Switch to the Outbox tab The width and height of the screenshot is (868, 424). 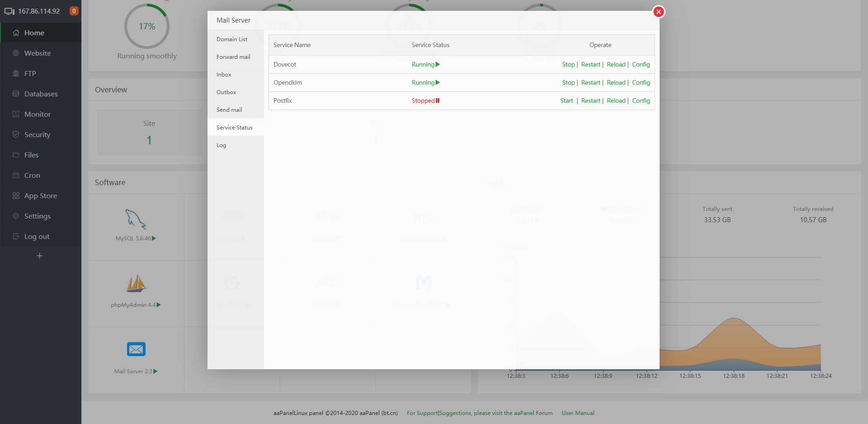[x=226, y=92]
